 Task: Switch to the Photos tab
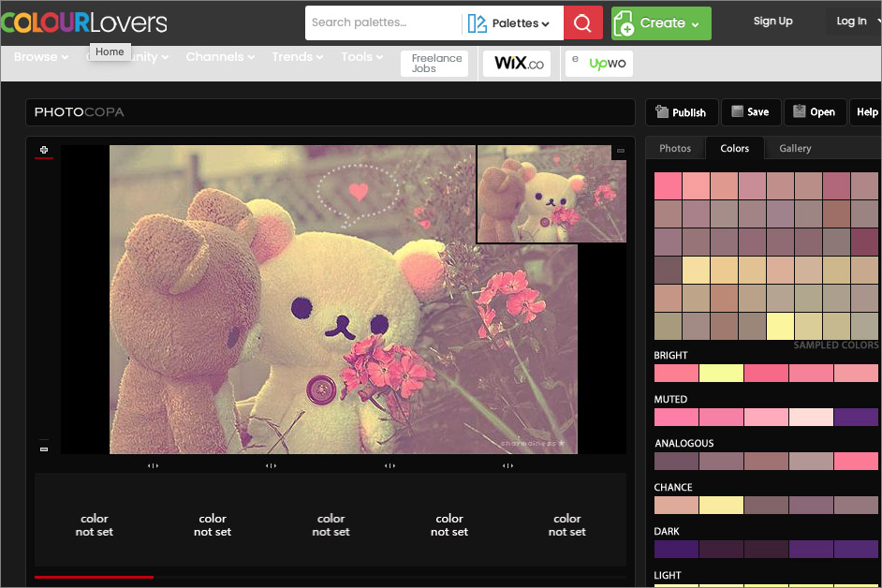click(x=675, y=148)
